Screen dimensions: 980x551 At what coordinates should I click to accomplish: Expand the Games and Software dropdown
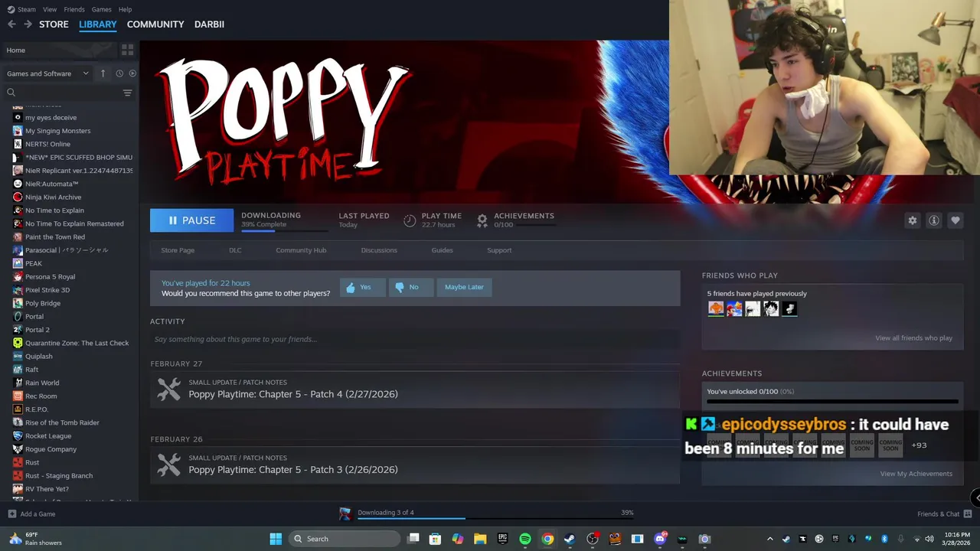click(x=47, y=73)
